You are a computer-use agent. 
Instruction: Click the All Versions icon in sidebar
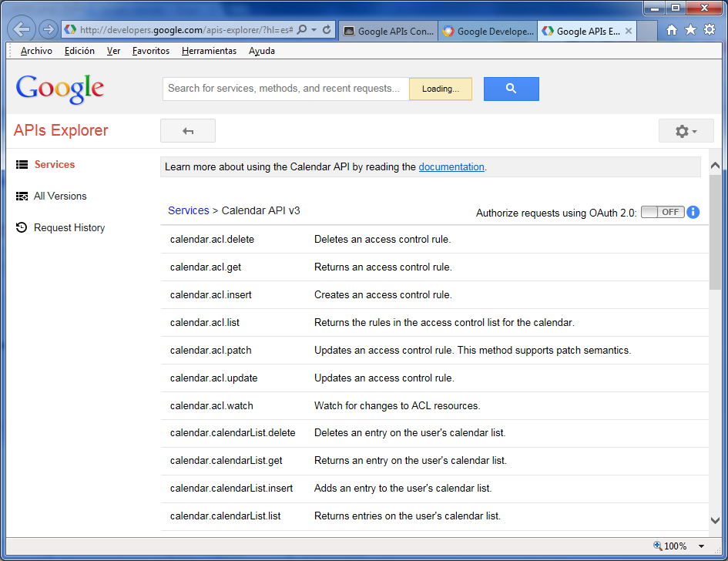click(x=22, y=196)
